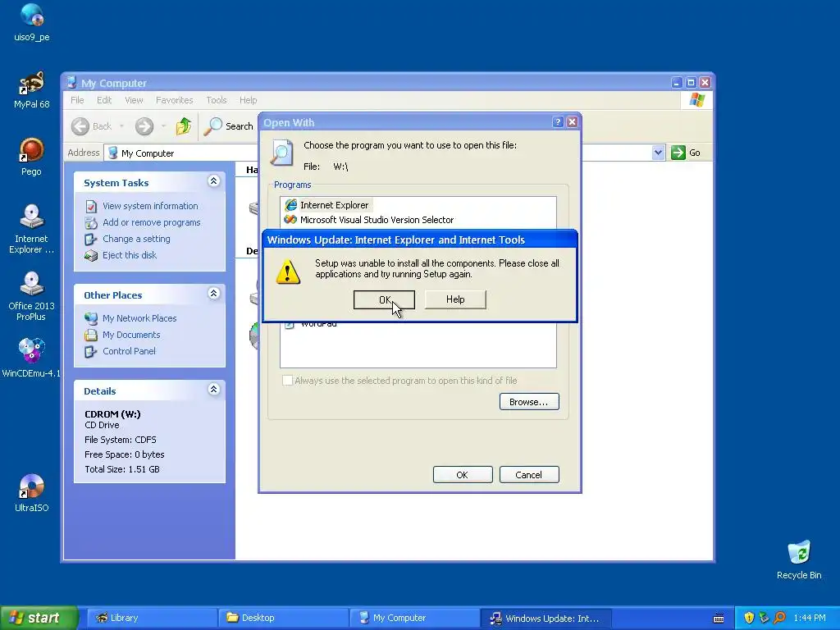Click the green Go arrow button
840x630 pixels.
coord(678,153)
